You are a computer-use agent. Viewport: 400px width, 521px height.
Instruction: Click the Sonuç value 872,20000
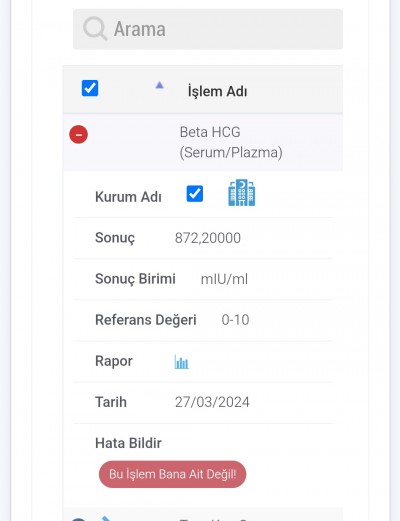(208, 238)
